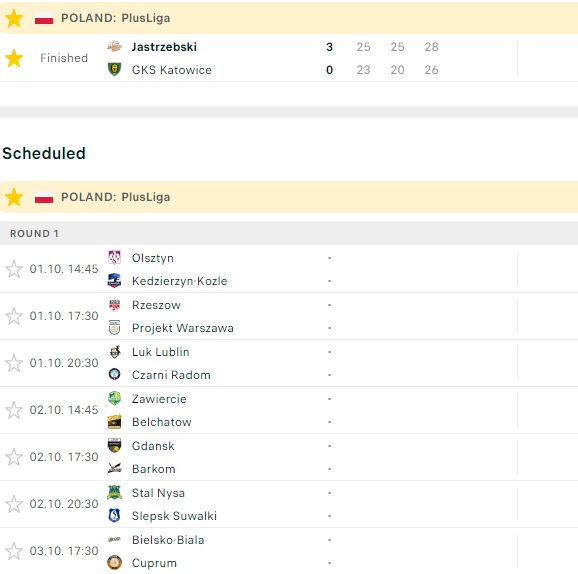
Task: Click the Slepsk Suwalki team crest
Action: [x=114, y=515]
